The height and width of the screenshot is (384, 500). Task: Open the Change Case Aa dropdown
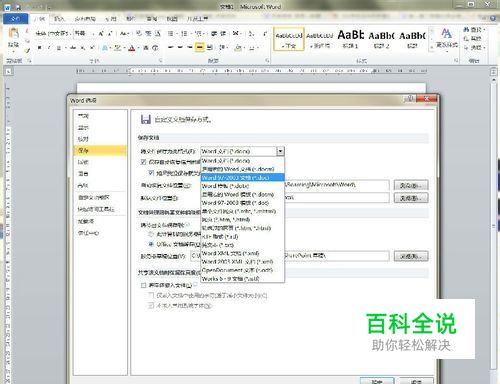tap(124, 33)
